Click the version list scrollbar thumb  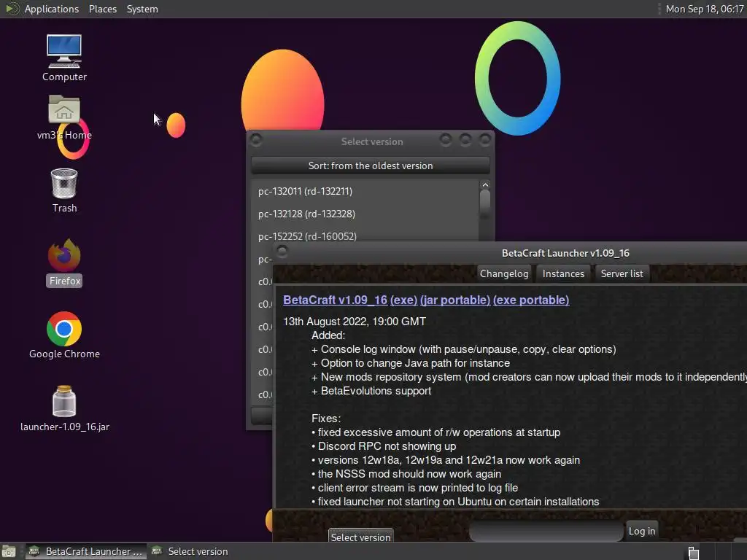pos(485,203)
